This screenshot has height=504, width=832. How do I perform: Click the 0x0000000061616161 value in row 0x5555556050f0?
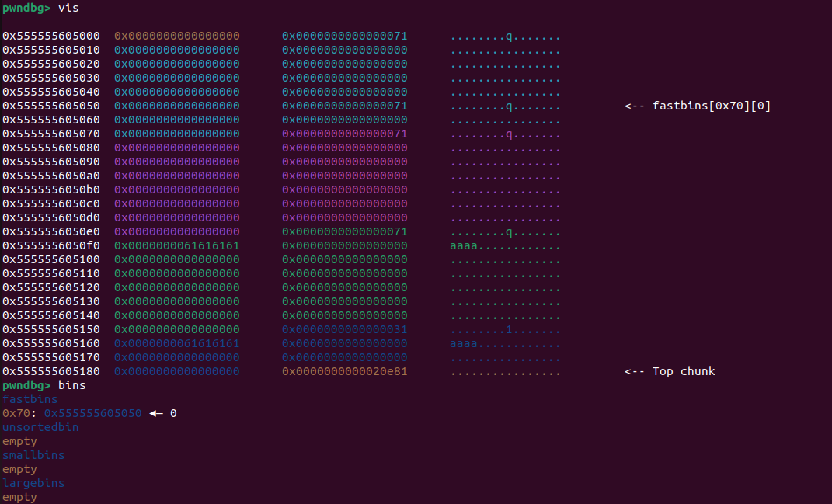coord(176,245)
